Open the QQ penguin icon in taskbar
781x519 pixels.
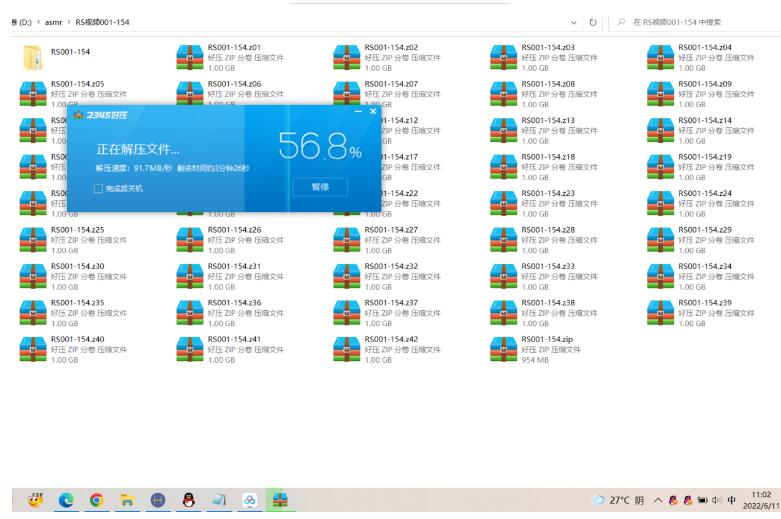(187, 501)
